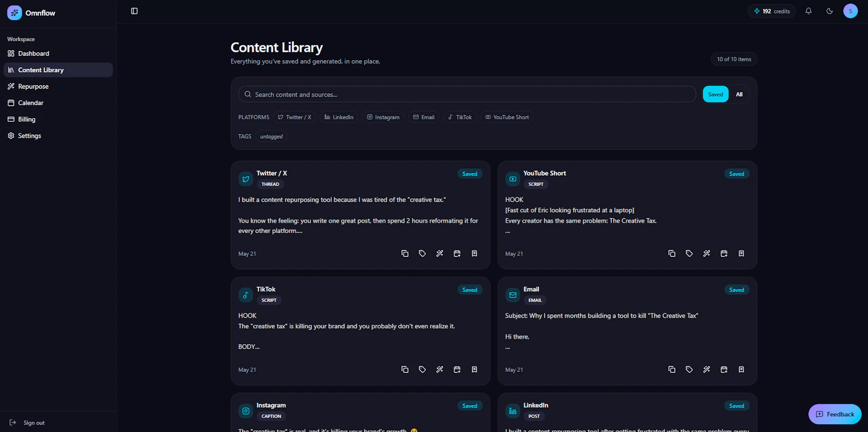Filter by YouTube Short platform chip
Image resolution: width=868 pixels, height=432 pixels.
[507, 117]
